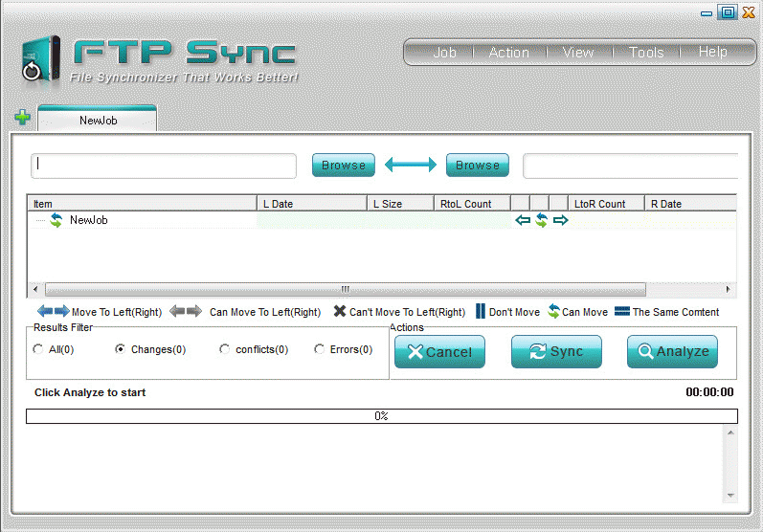Viewport: 763px width, 532px height.
Task: Select the Changes(0) filter option
Action: tap(120, 349)
